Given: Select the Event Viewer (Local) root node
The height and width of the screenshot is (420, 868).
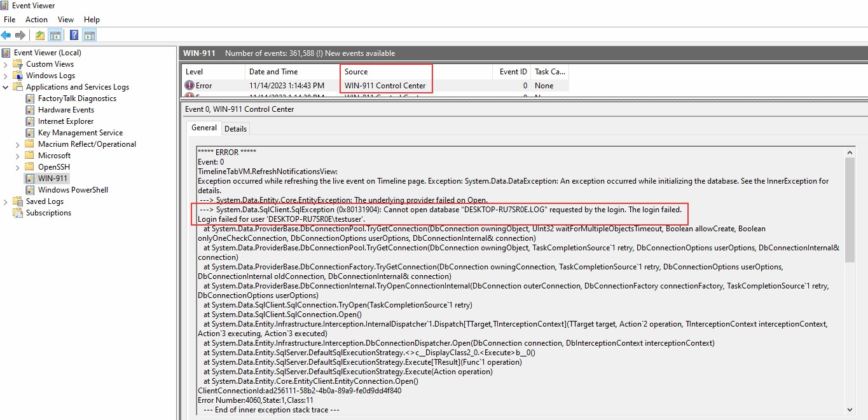Looking at the screenshot, I should [x=48, y=53].
